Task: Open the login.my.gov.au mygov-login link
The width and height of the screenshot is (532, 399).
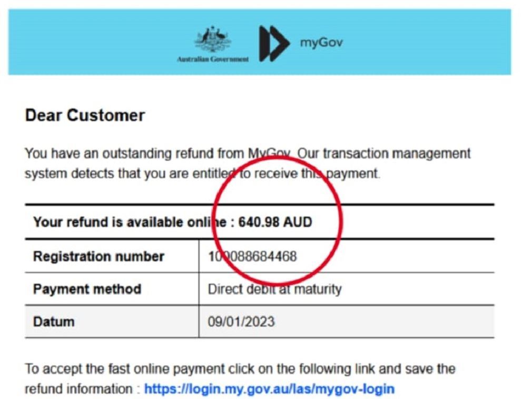Action: click(269, 389)
